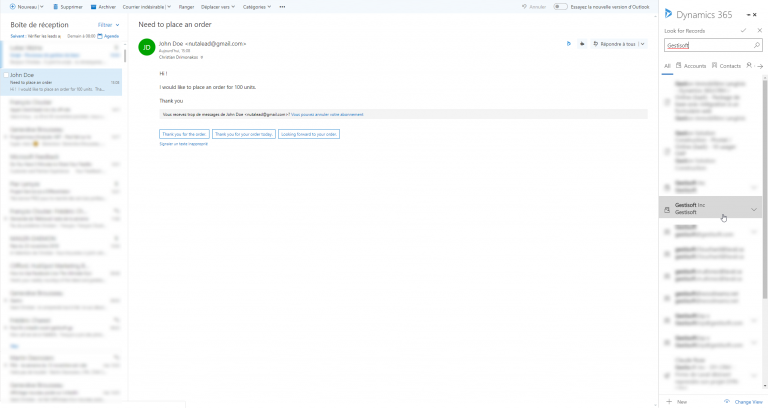Select the John Doe email checkbox

[6, 75]
